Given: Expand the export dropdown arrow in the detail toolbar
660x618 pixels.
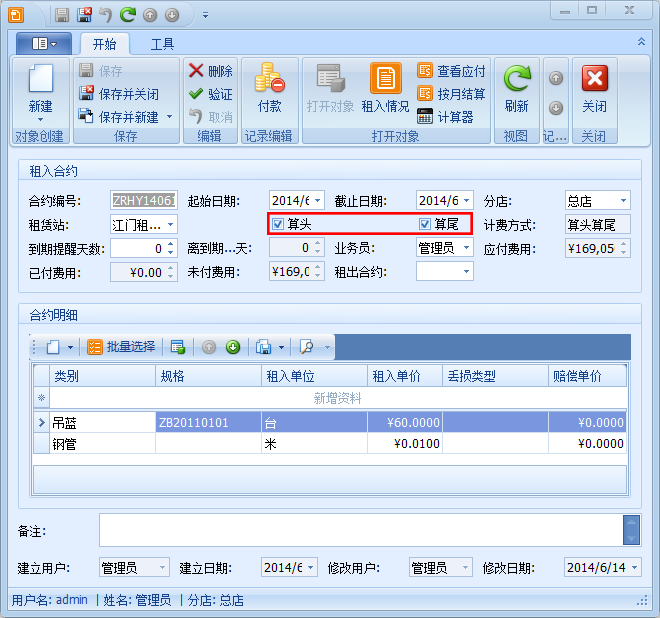Looking at the screenshot, I should coord(281,347).
